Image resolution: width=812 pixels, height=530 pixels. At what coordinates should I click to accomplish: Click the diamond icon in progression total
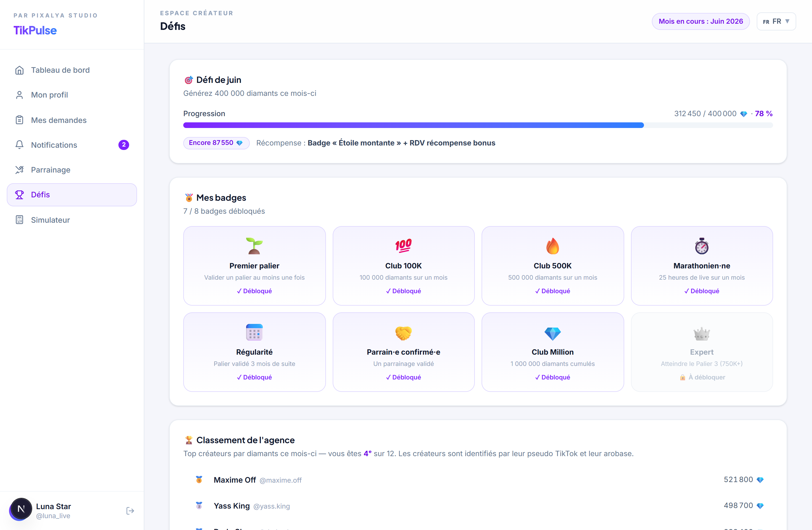coord(744,114)
